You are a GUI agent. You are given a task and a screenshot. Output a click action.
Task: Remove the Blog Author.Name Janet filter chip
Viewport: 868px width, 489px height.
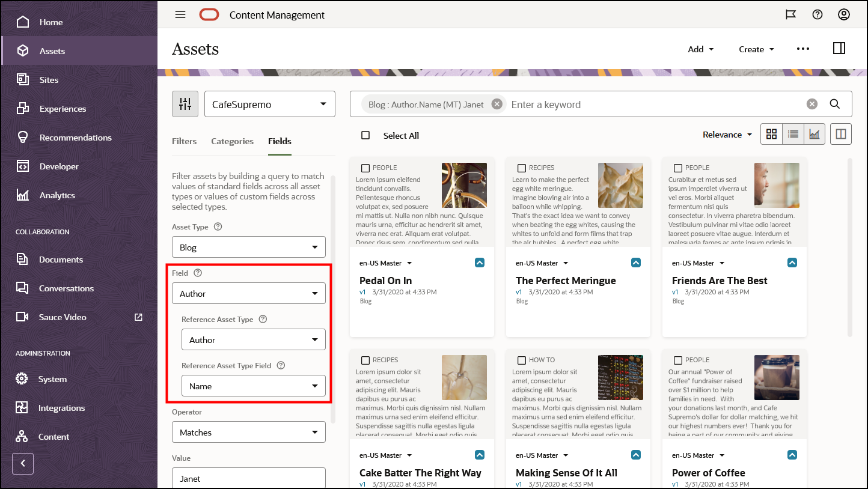[497, 104]
